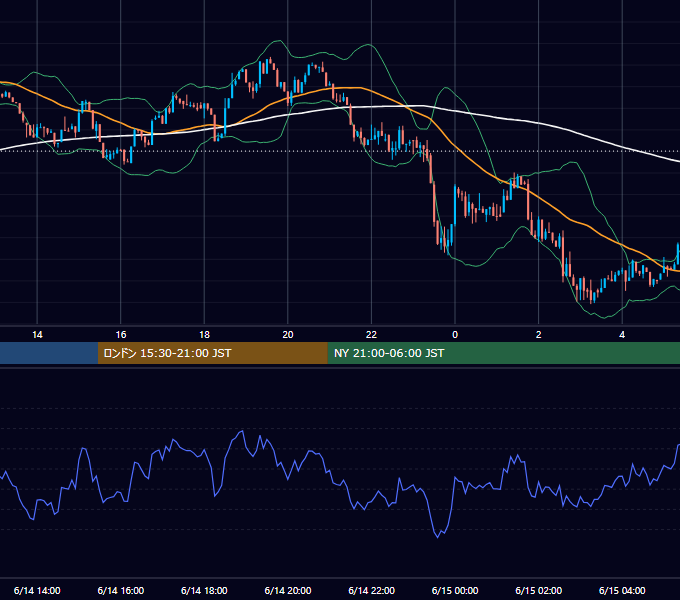
Task: Click the 6/14 22:00 date label
Action: click(372, 590)
